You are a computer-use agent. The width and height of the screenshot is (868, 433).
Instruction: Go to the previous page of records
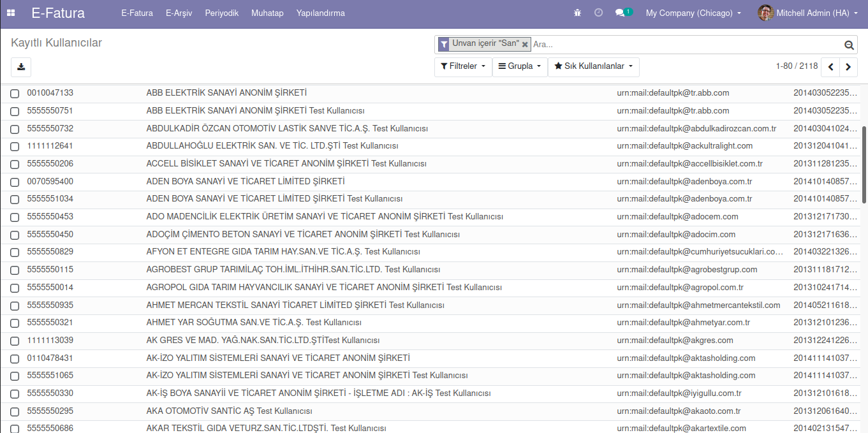pyautogui.click(x=830, y=66)
